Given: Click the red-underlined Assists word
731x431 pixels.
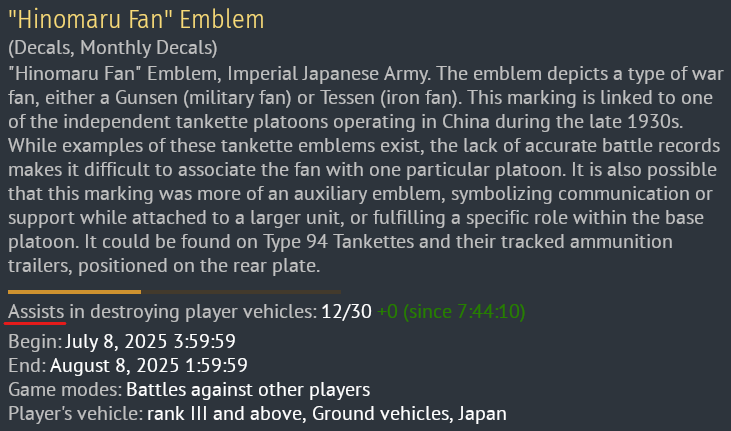Looking at the screenshot, I should 36,312.
